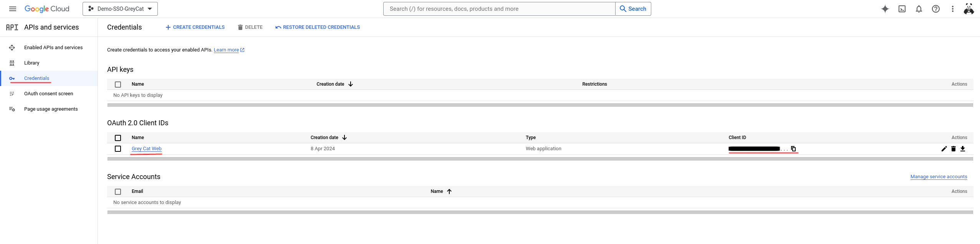The height and width of the screenshot is (244, 980).
Task: Download the Grey Cat Web OAuth client JSON
Action: [963, 149]
